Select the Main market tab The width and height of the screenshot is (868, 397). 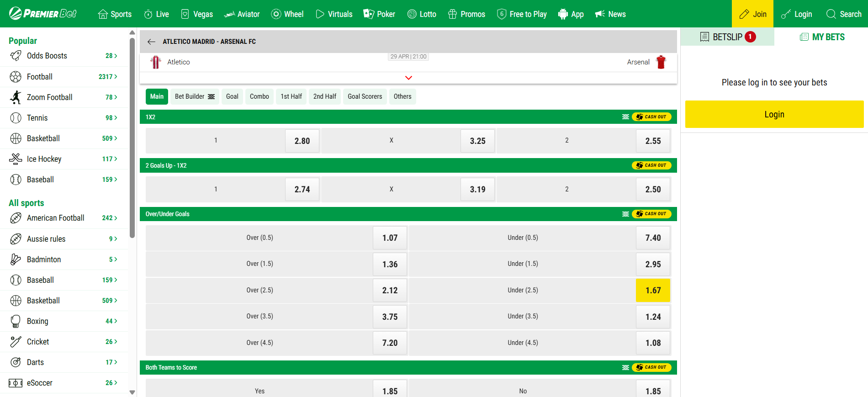point(157,96)
